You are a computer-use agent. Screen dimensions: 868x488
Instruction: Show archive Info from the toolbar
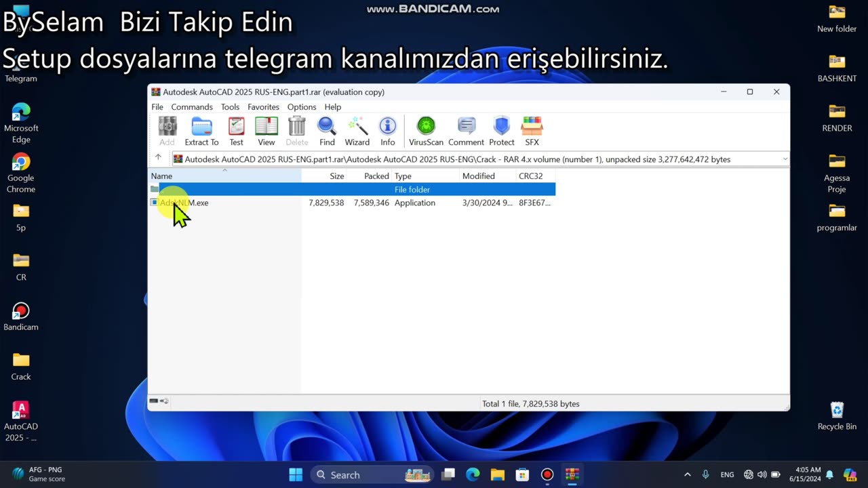pos(388,131)
